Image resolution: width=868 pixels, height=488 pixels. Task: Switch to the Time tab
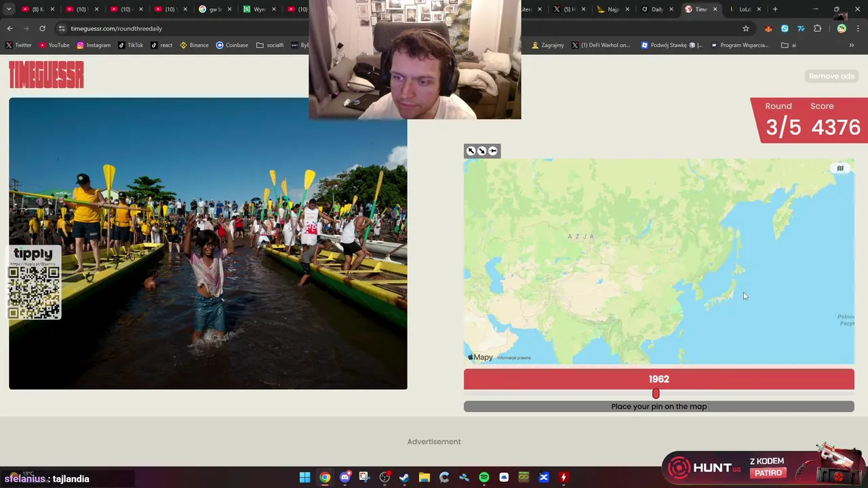pyautogui.click(x=701, y=9)
